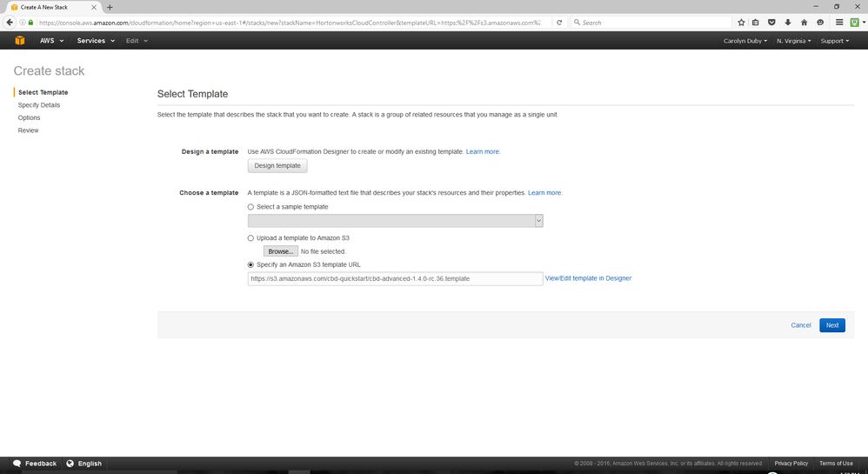Expand the Edit dropdown menu
The image size is (868, 474).
tap(137, 40)
